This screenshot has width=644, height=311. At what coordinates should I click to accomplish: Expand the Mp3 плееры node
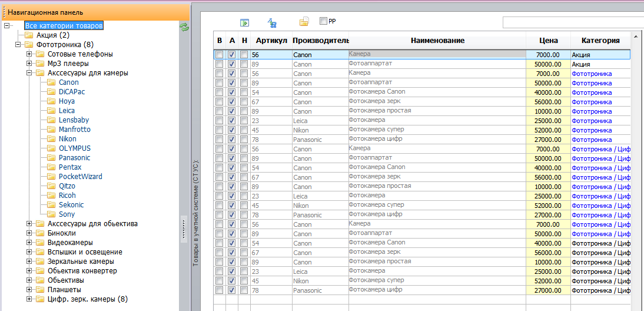pyautogui.click(x=29, y=63)
